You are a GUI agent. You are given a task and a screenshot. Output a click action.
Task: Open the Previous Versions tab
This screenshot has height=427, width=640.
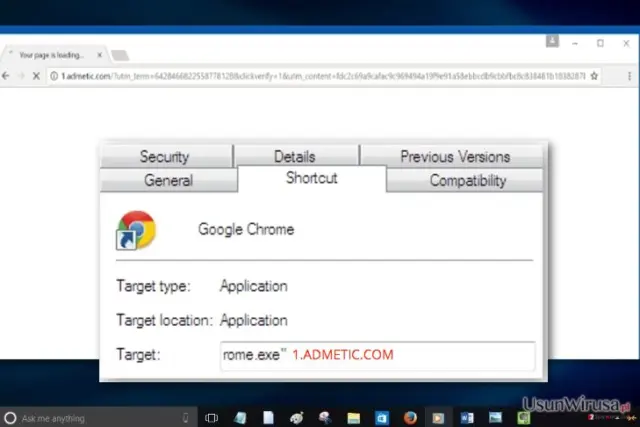click(455, 157)
